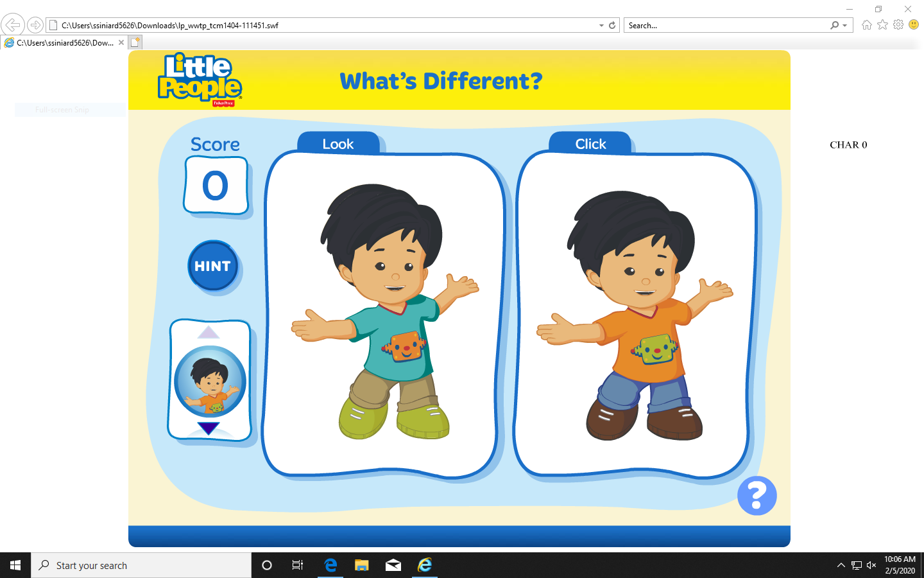Show hidden system tray icons chevron
The width and height of the screenshot is (924, 578).
[841, 565]
